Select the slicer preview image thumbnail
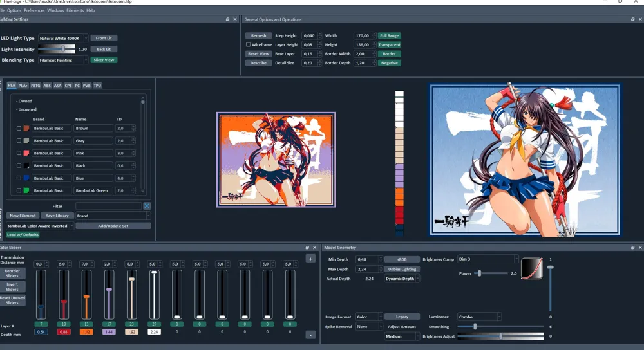644x350 pixels. 276,160
